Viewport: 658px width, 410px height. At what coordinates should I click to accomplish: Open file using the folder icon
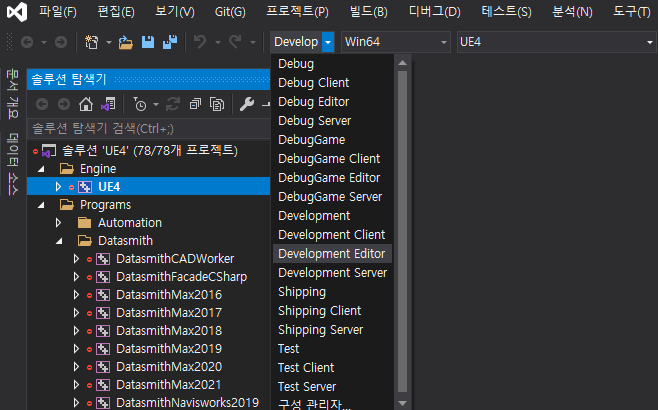[x=125, y=42]
